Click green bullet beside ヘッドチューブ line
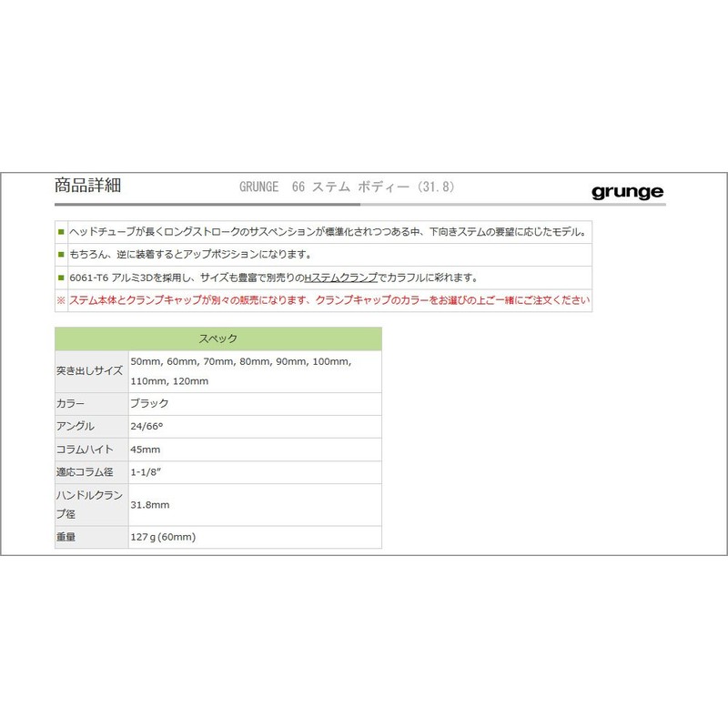The height and width of the screenshot is (728, 728). [61, 231]
